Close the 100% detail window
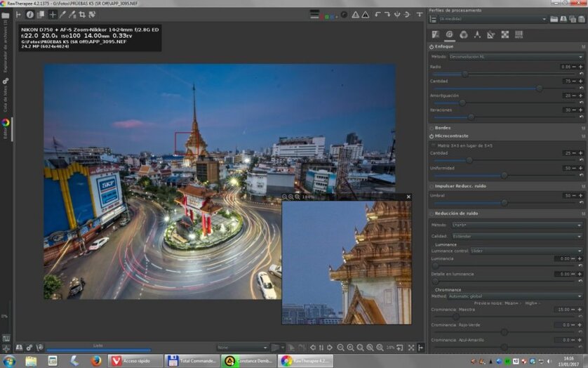The height and width of the screenshot is (368, 588). pyautogui.click(x=408, y=197)
